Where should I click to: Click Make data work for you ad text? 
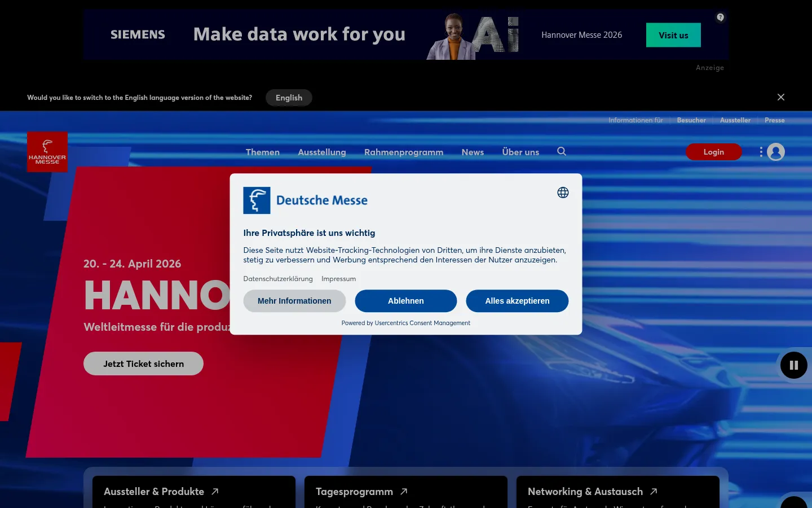click(x=299, y=34)
